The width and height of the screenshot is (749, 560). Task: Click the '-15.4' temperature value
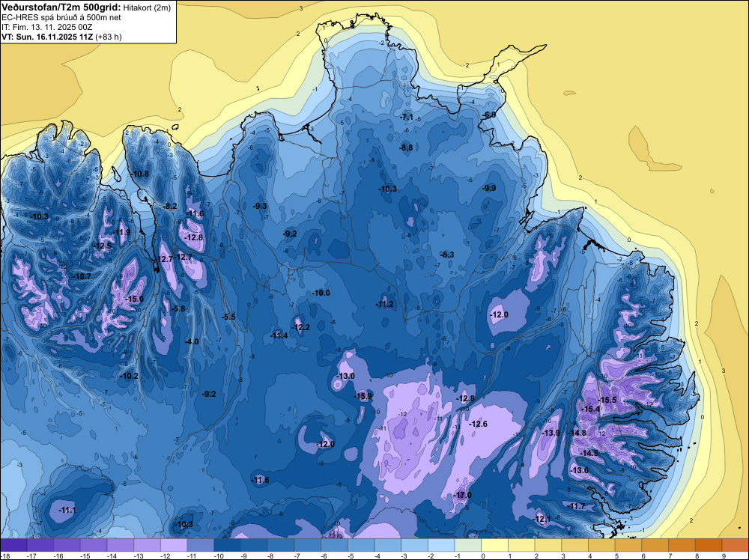tap(590, 409)
